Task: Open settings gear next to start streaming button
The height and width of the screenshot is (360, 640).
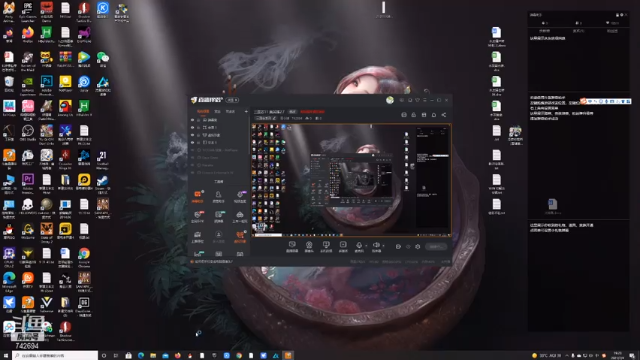Action: [418, 247]
